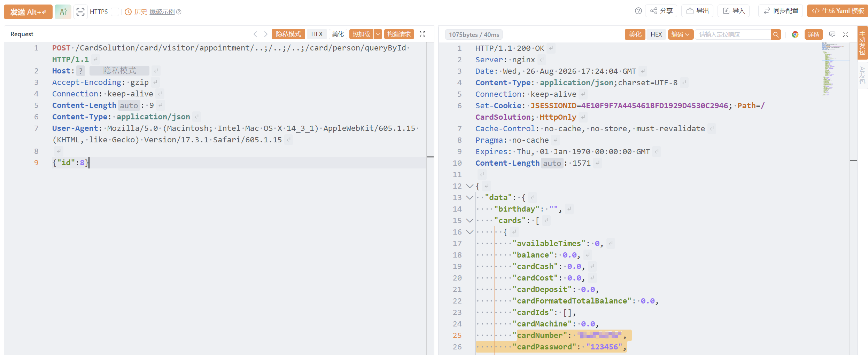Viewport: 868px width, 355px height.
Task: Click the 1075bytes / 40ms response size tag
Action: (x=474, y=34)
